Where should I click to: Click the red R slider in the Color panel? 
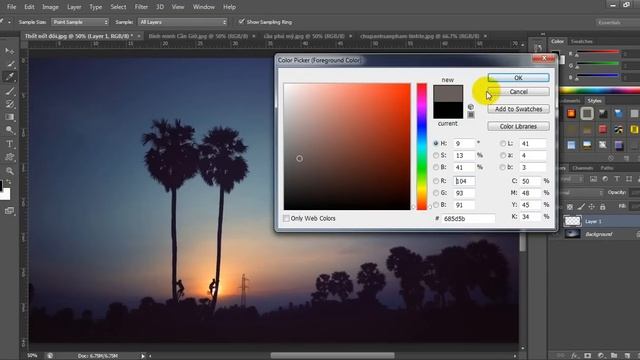(x=598, y=52)
